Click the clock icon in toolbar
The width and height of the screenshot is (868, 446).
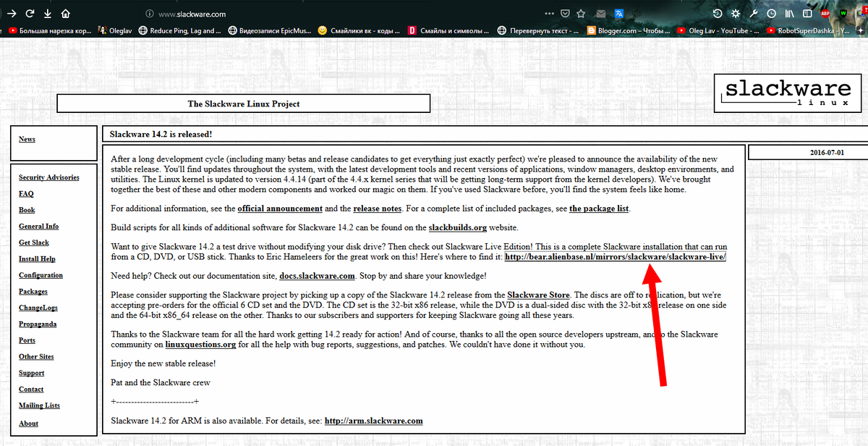[x=772, y=14]
